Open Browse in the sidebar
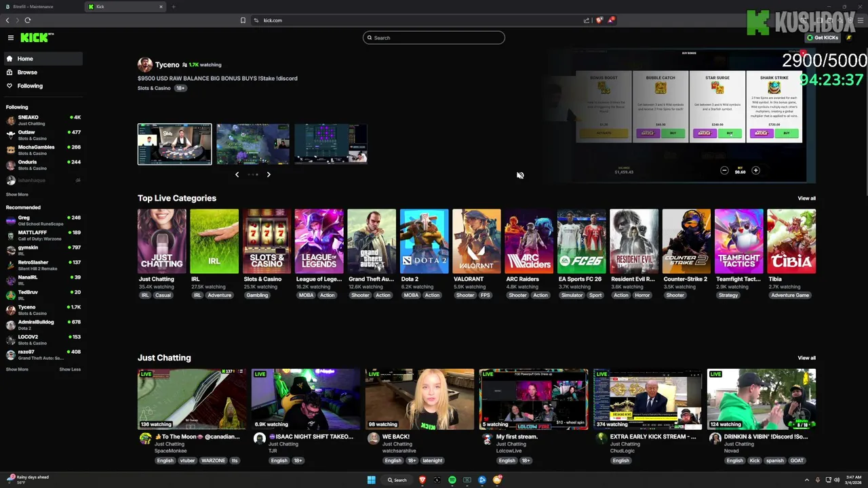Viewport: 868px width, 488px height. tap(43, 73)
